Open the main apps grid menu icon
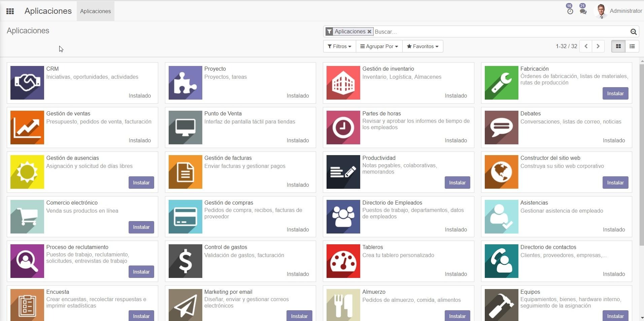The height and width of the screenshot is (321, 644). pyautogui.click(x=10, y=11)
